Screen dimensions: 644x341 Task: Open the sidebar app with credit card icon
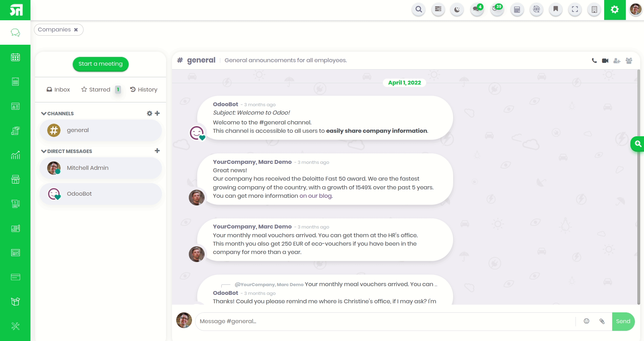pyautogui.click(x=15, y=277)
